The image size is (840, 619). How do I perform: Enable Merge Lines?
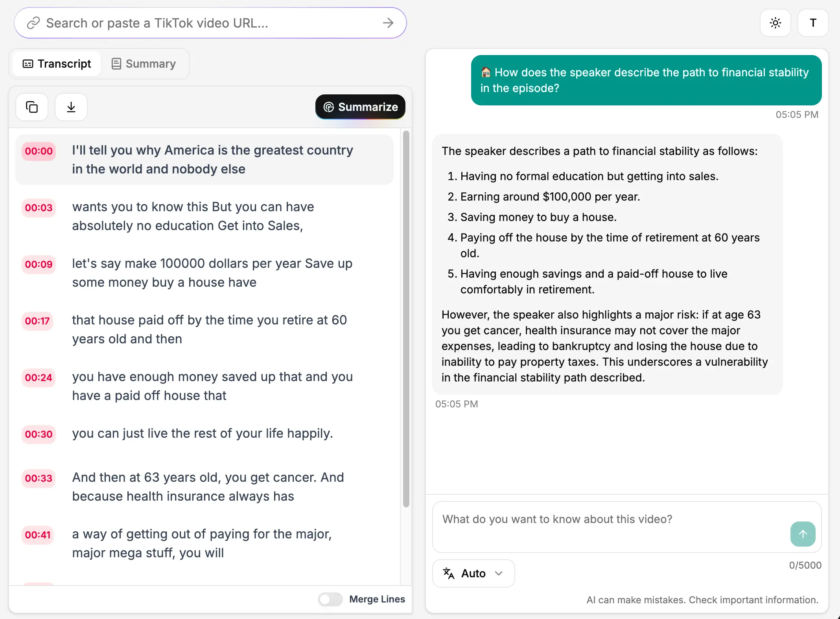[330, 599]
